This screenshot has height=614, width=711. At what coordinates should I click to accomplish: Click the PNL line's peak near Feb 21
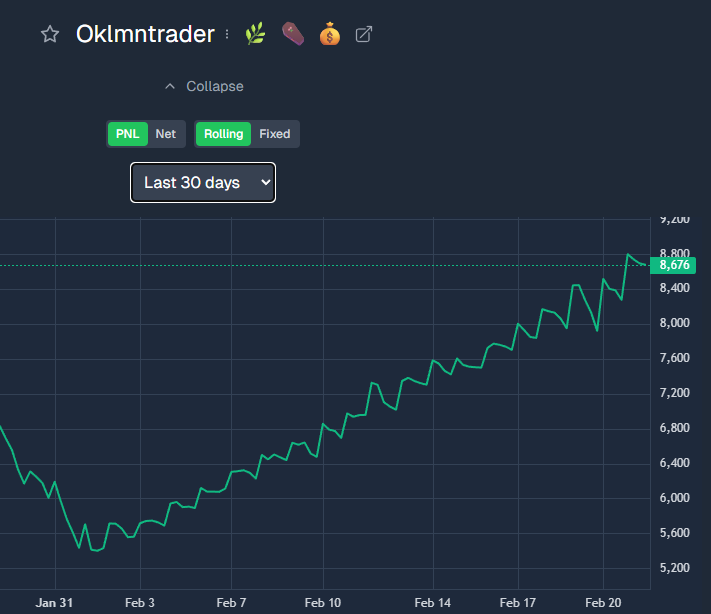pos(628,254)
